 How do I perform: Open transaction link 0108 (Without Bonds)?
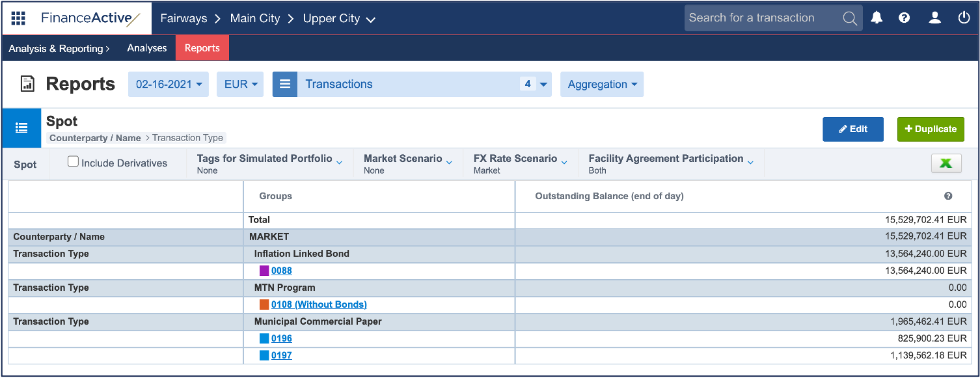tap(319, 304)
